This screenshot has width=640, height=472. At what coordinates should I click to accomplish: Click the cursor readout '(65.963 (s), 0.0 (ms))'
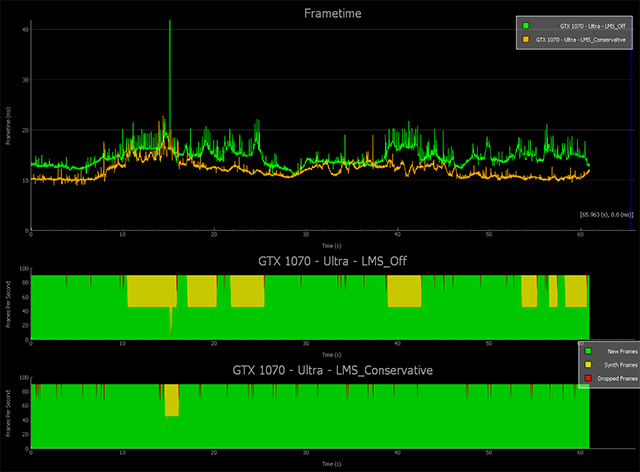pyautogui.click(x=607, y=214)
